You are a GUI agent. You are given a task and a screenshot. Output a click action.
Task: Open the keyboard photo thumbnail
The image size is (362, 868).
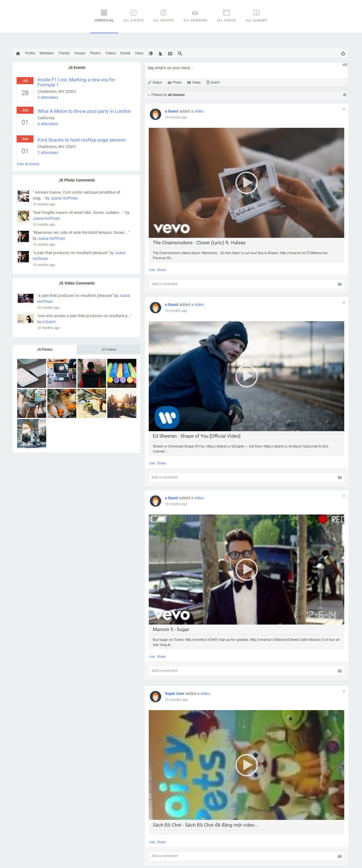(x=32, y=373)
